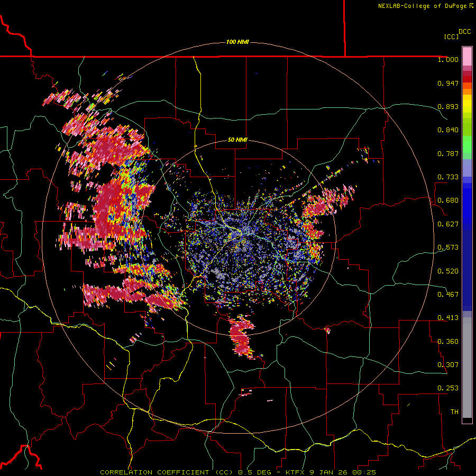
Task: Click the 100 NMI range ring label
Action: 237,42
